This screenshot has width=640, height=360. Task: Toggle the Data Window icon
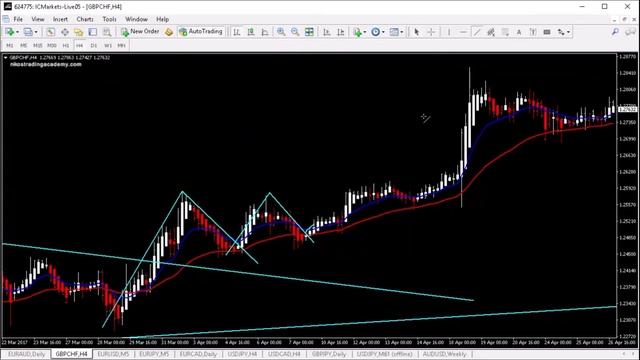(x=64, y=32)
